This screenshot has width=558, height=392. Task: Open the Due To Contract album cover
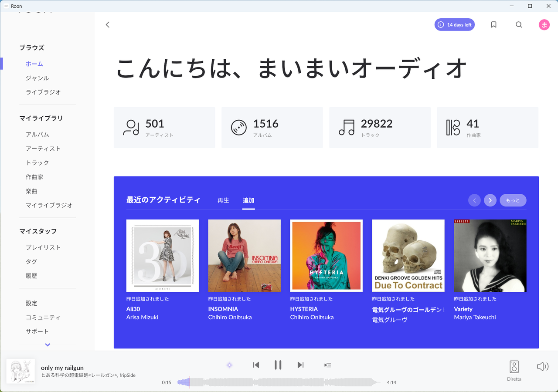pyautogui.click(x=408, y=256)
